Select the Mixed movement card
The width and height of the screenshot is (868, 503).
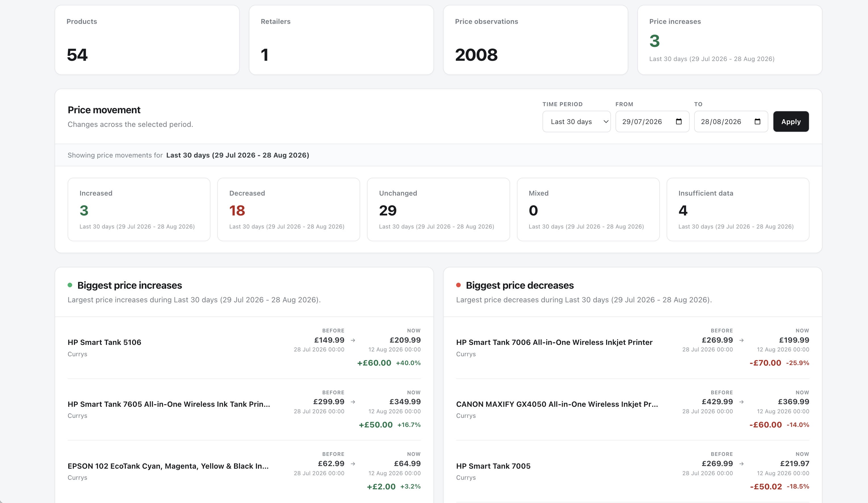588,209
